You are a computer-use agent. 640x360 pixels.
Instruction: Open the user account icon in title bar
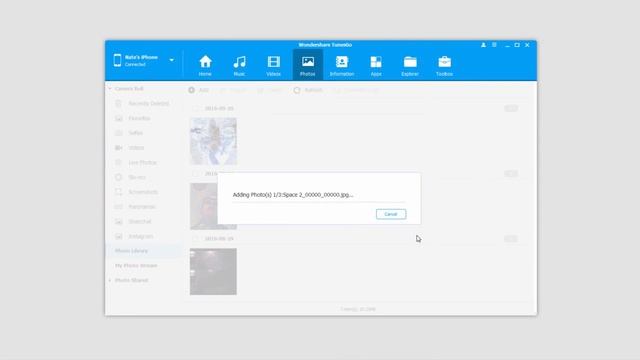tap(483, 45)
